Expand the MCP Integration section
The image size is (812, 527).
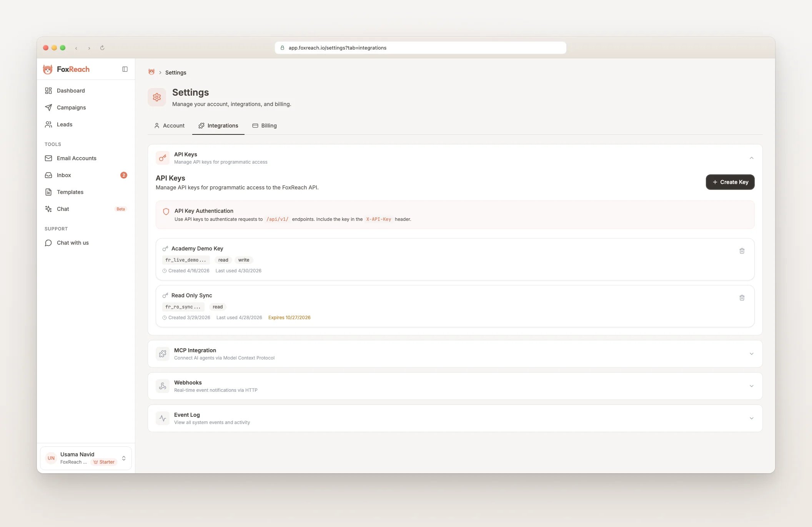point(751,354)
